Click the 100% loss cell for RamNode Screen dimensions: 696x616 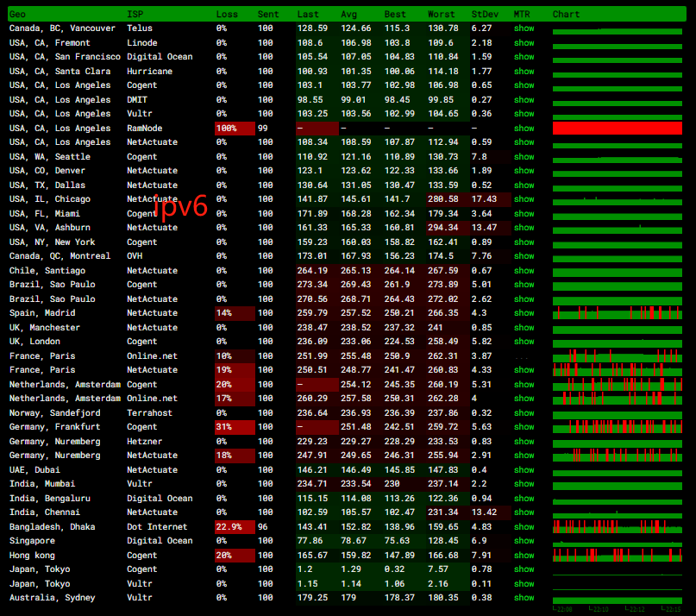pos(235,129)
